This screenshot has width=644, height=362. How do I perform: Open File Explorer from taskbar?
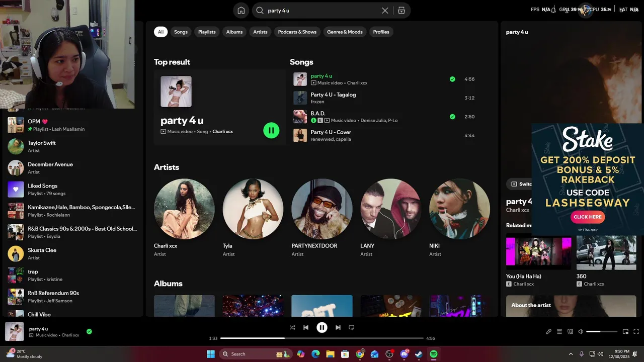click(330, 354)
